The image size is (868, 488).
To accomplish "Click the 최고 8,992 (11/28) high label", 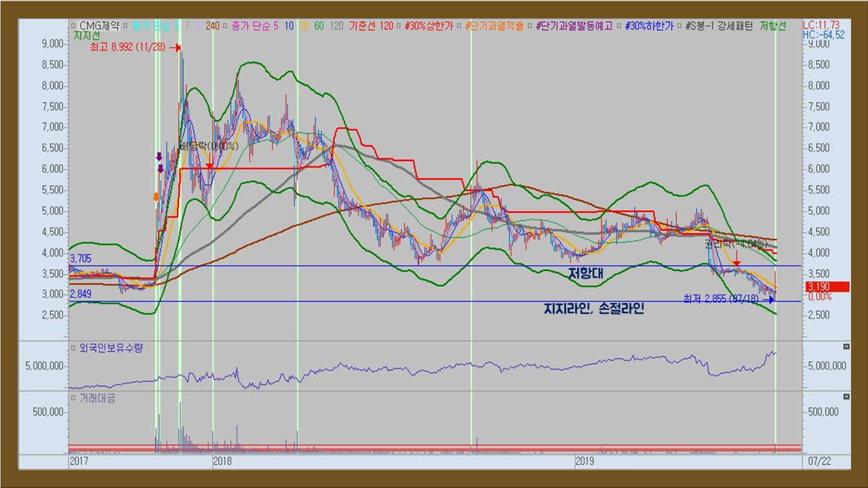I will coord(128,47).
